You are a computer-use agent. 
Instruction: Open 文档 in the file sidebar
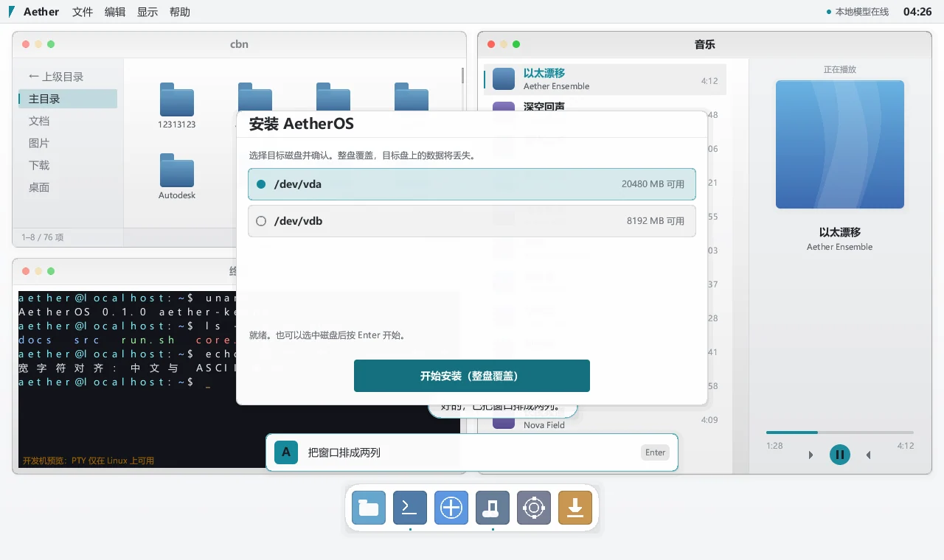pos(68,121)
